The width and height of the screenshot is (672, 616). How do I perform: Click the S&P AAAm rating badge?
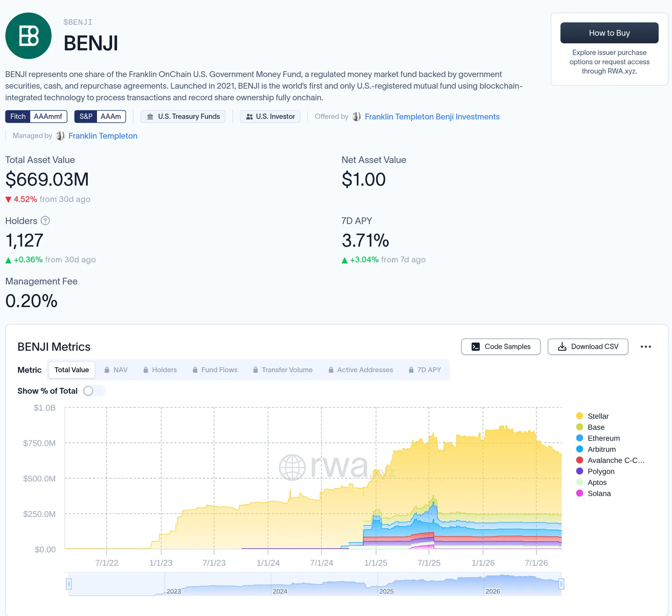100,116
